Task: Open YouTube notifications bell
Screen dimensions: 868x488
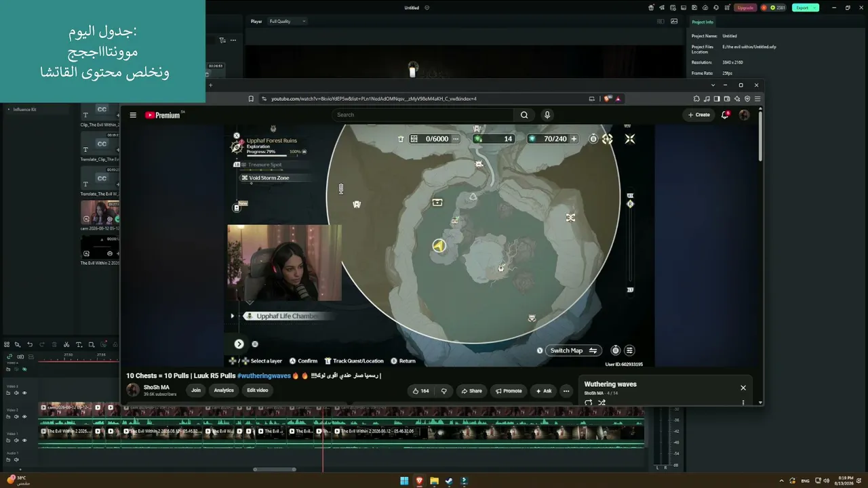Action: point(725,115)
